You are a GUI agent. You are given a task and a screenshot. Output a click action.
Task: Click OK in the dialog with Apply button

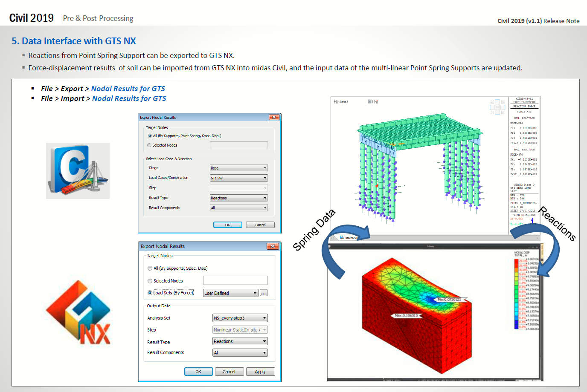198,372
